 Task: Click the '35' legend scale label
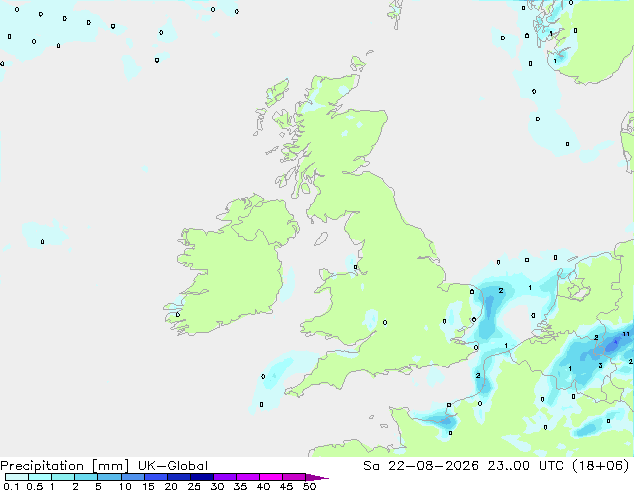click(240, 486)
